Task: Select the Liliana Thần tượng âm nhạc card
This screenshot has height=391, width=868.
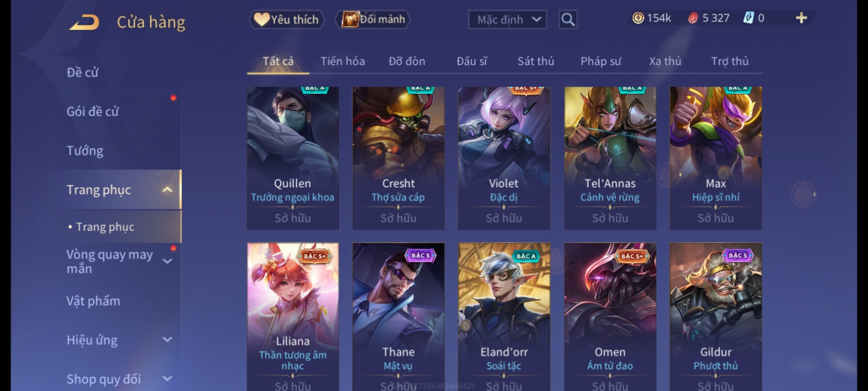Action: (x=293, y=317)
